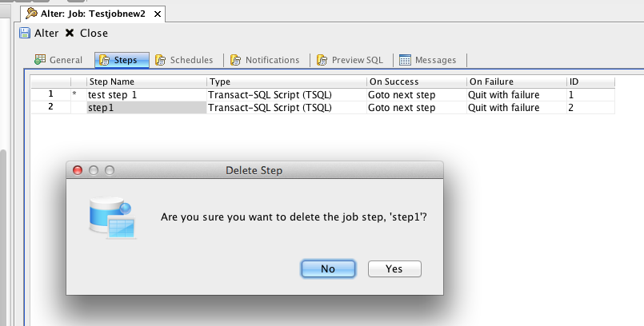Click the Schedules tab icon
The height and width of the screenshot is (326, 644).
tap(161, 60)
